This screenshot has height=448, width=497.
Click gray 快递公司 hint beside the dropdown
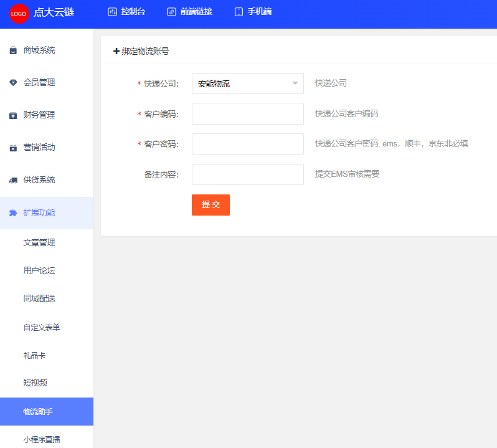click(331, 83)
